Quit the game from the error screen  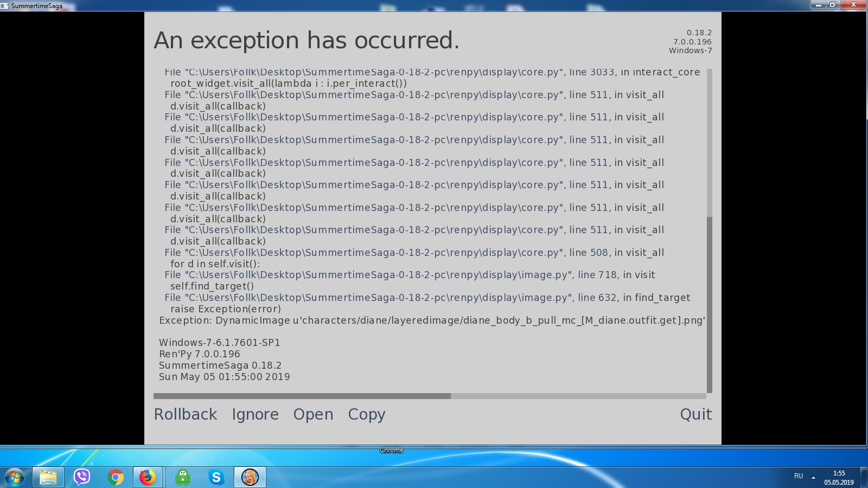tap(696, 414)
